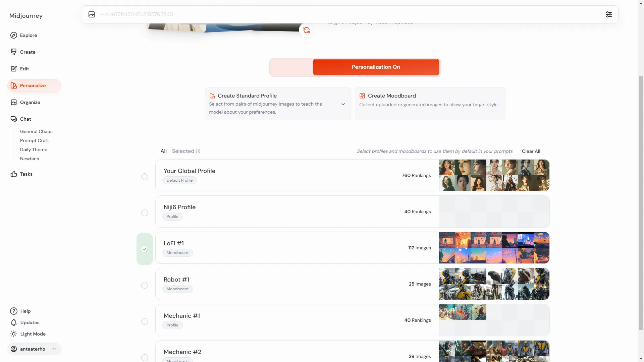Expand Create Standard Profile chevron
This screenshot has width=644, height=362.
pyautogui.click(x=343, y=104)
